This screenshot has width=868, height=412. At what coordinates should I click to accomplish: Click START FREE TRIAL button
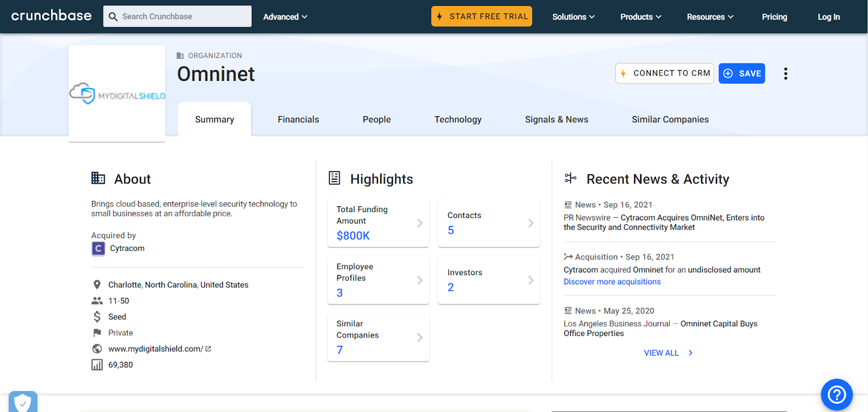tap(482, 16)
